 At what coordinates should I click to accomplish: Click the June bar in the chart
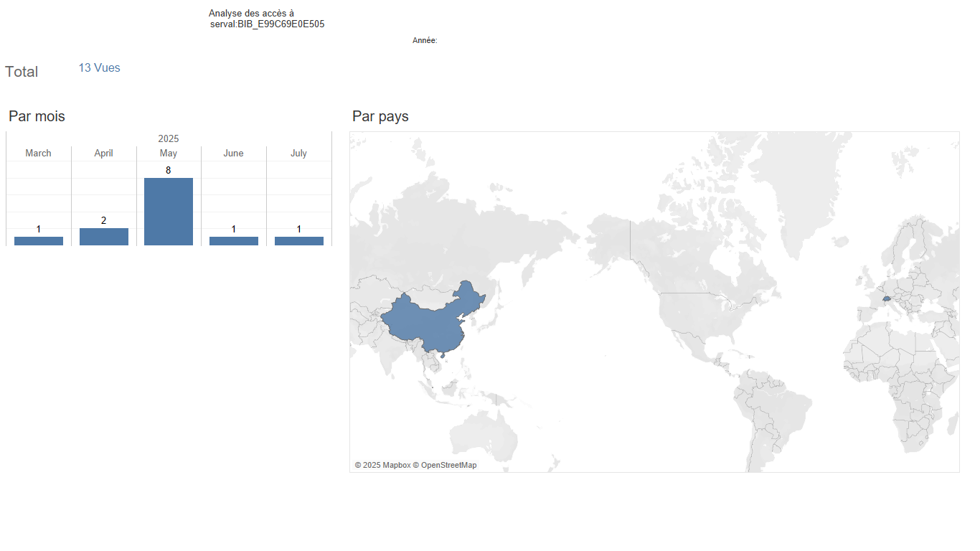click(x=234, y=241)
